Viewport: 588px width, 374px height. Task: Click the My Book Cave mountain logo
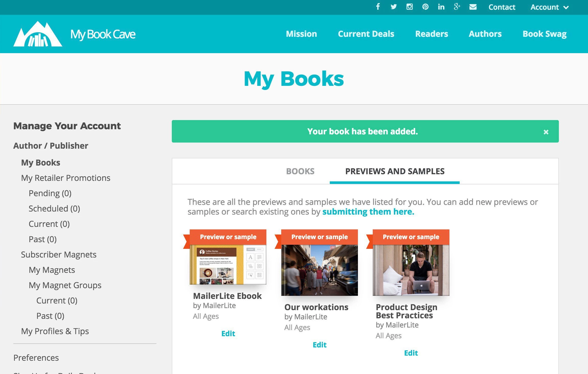pos(38,34)
